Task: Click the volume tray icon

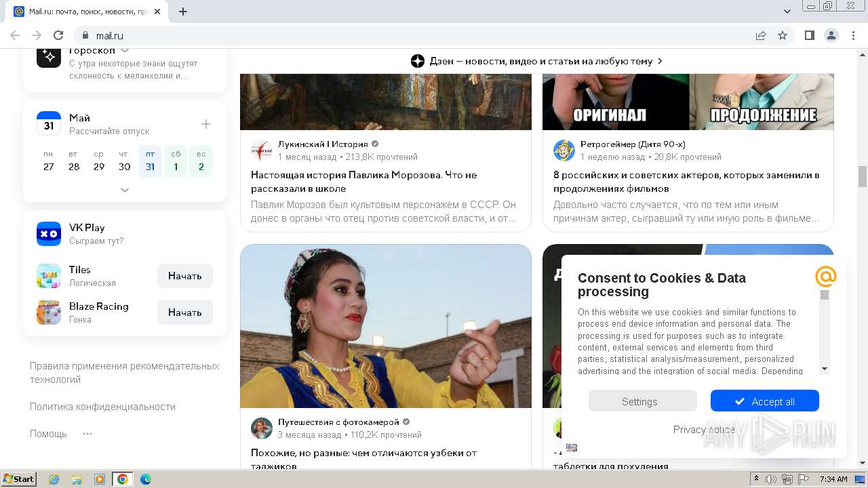Action: click(771, 479)
